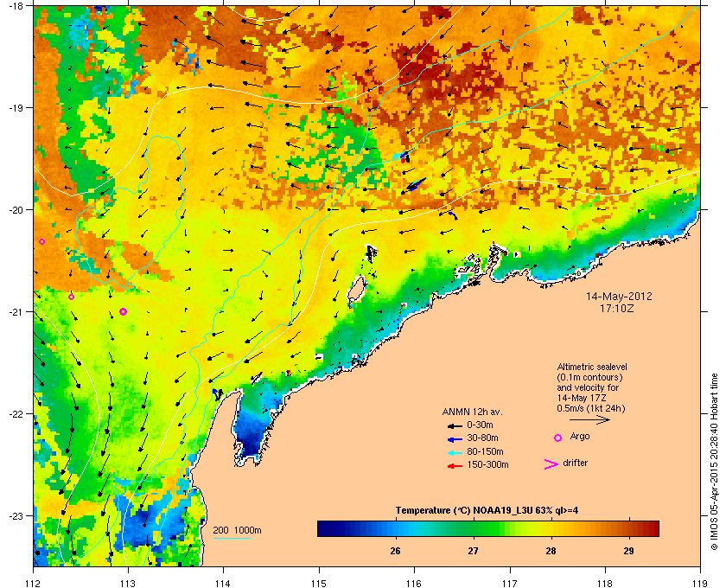The image size is (726, 588).
Task: Click the latitude axis label '-21'
Action: pos(16,311)
